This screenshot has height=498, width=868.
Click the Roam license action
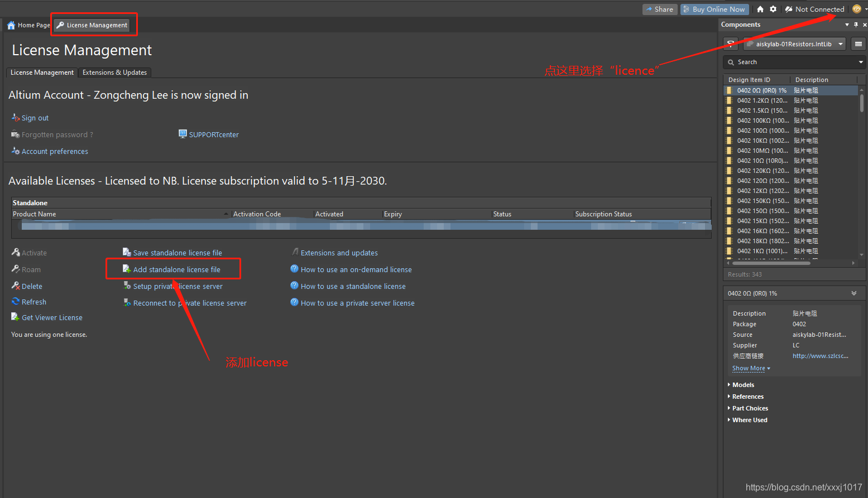pos(31,269)
